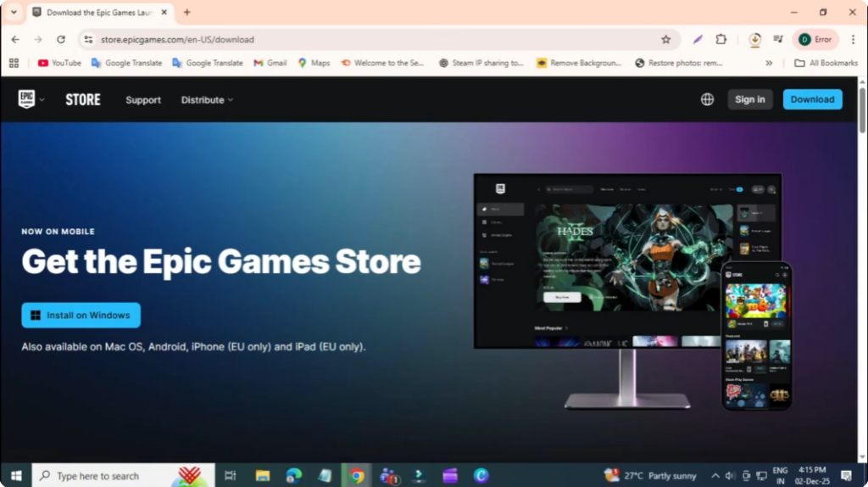868x487 pixels.
Task: Open the Remove Background bookmark
Action: pyautogui.click(x=579, y=63)
